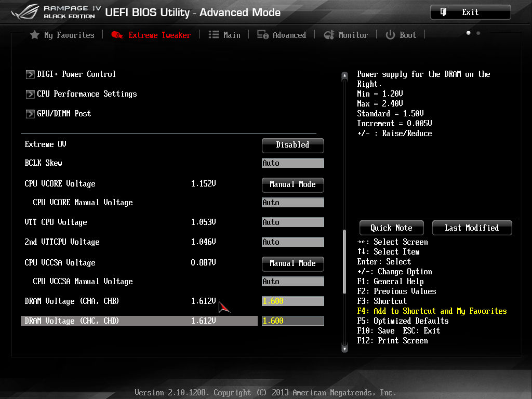This screenshot has height=399, width=532.
Task: Select highlighted DRAM Voltage (CHC, CHD) row
Action: point(139,321)
